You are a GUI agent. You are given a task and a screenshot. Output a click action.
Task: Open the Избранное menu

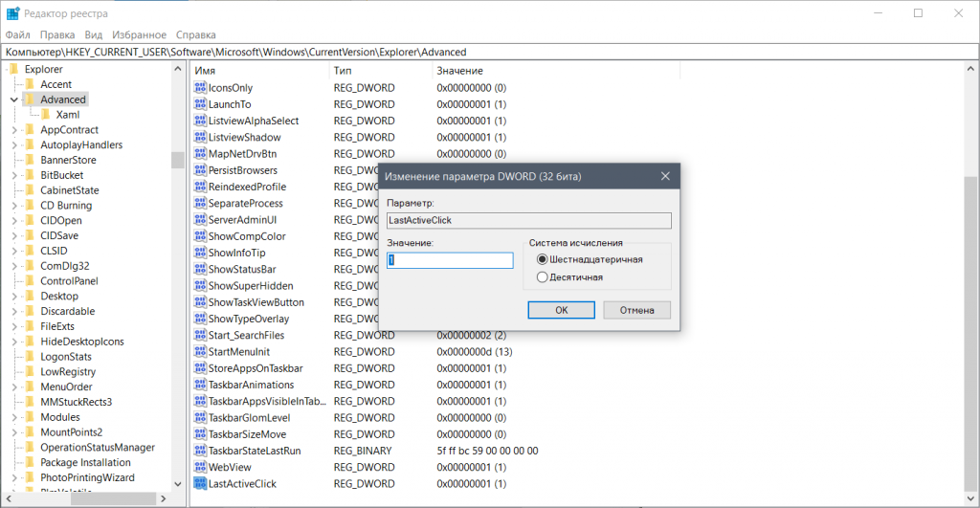click(138, 34)
